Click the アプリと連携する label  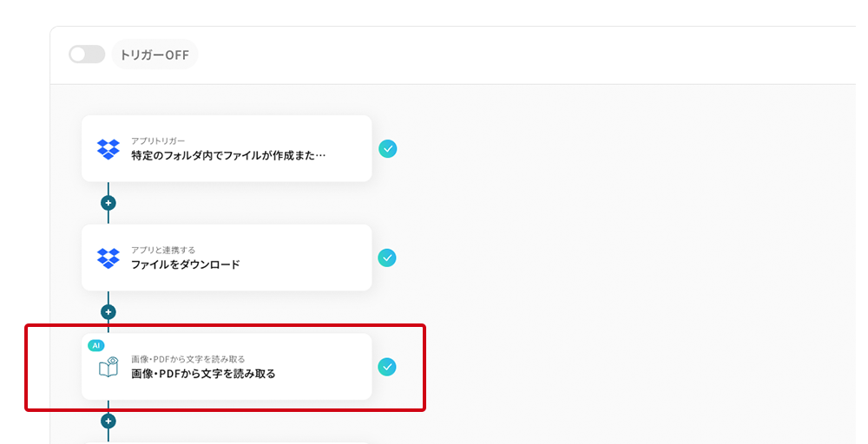163,250
